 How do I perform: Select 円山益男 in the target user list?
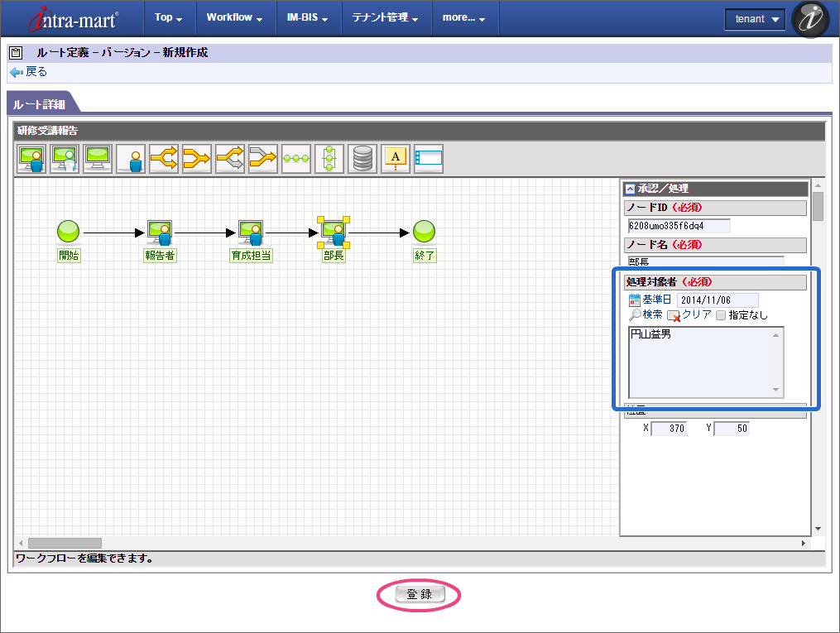pyautogui.click(x=650, y=334)
